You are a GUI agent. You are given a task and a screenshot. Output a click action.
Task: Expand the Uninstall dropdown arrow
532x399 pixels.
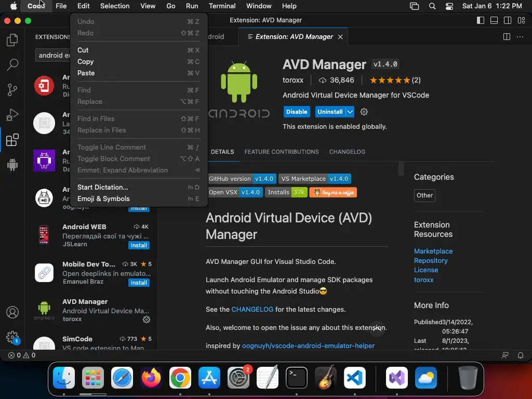coord(350,112)
